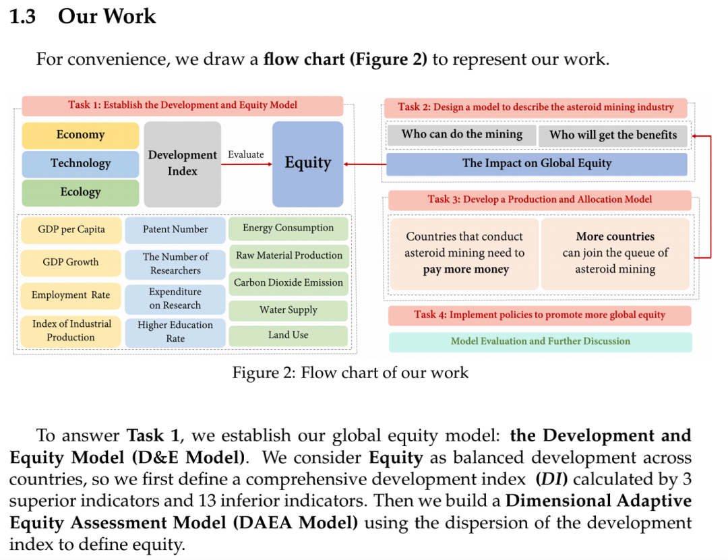
Task: Click the 'Expenditure on Research' cell
Action: 175,299
